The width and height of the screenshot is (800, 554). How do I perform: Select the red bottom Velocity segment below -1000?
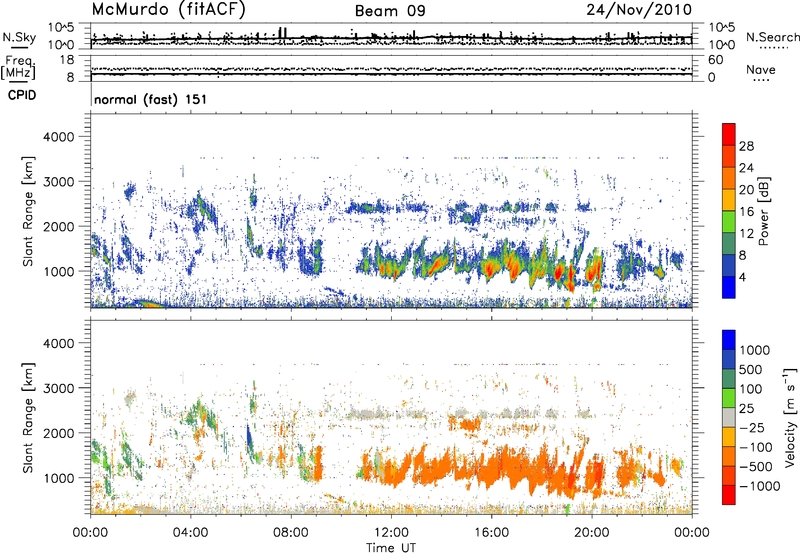[729, 495]
